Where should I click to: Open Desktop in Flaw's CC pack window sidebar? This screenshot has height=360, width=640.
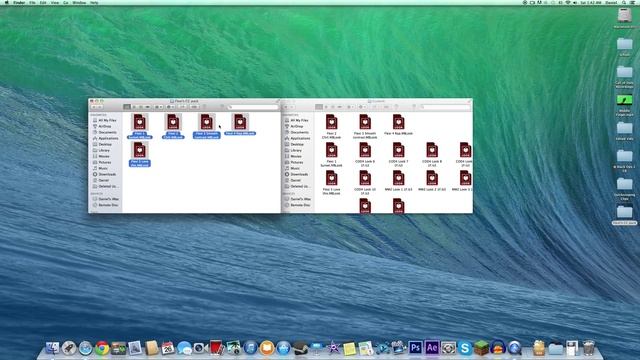coord(102,144)
